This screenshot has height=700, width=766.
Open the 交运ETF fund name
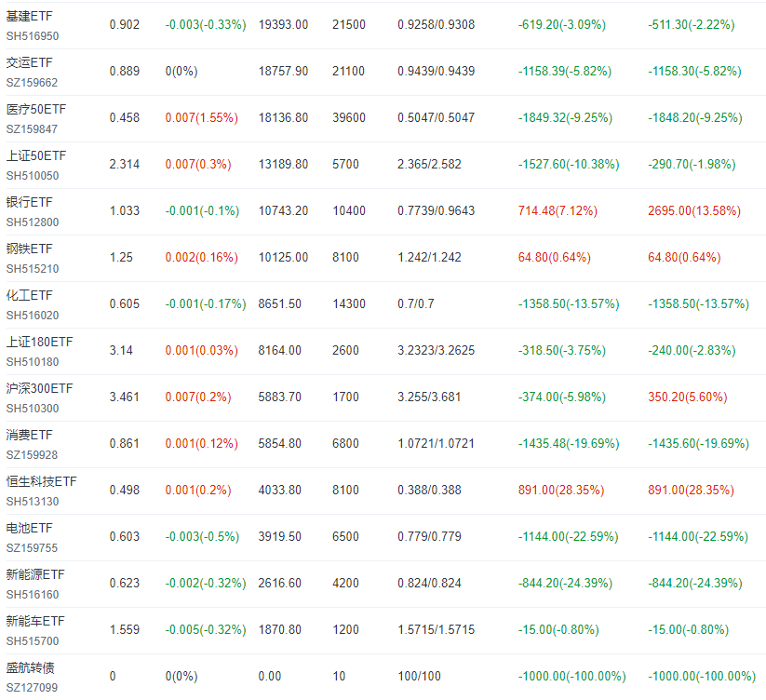pyautogui.click(x=29, y=62)
